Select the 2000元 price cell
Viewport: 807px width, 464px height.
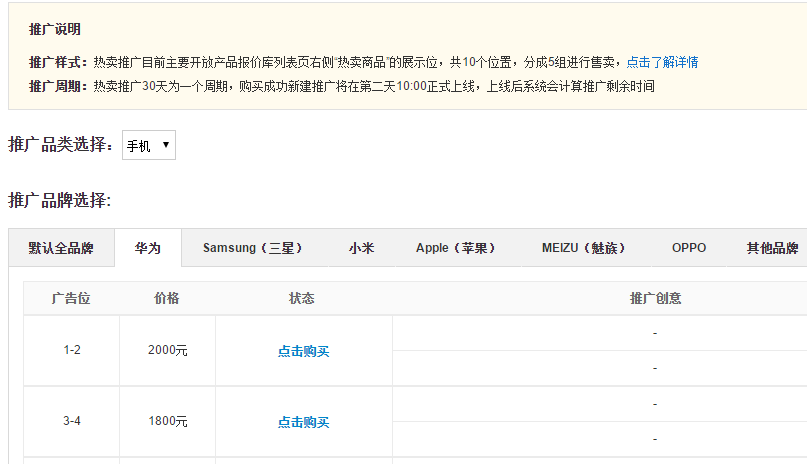pos(167,350)
